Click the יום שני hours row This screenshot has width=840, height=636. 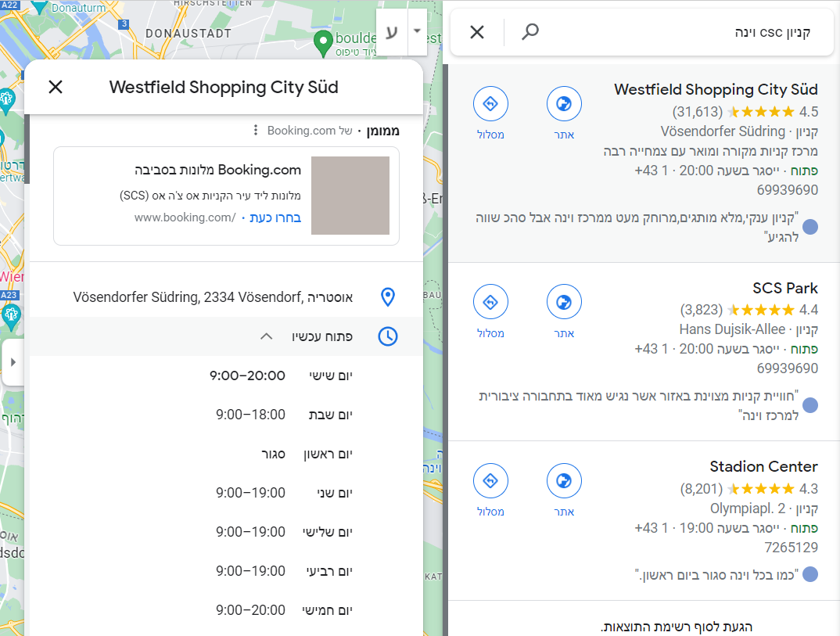point(284,493)
